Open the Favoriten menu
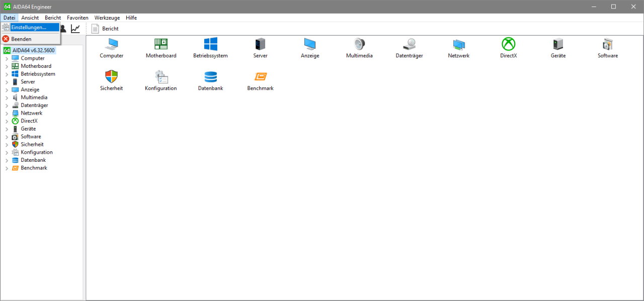Screen dimensions: 644x301 coord(77,18)
